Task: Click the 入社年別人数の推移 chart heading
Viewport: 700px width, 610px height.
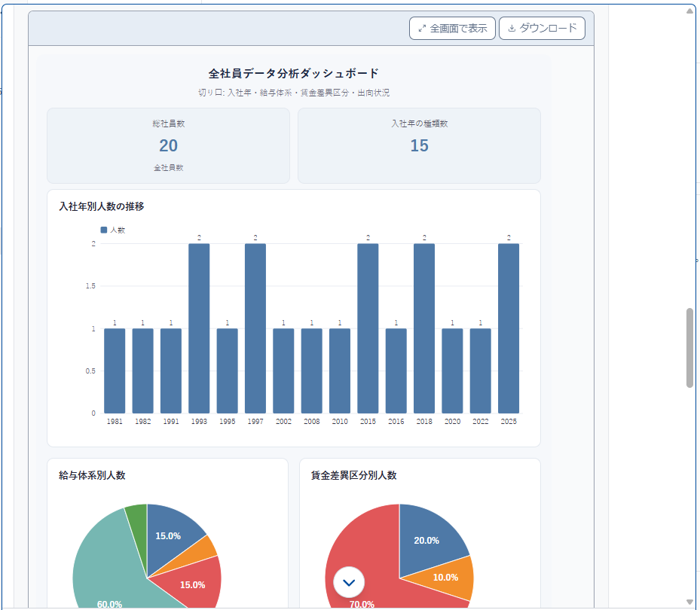Action: [x=102, y=206]
